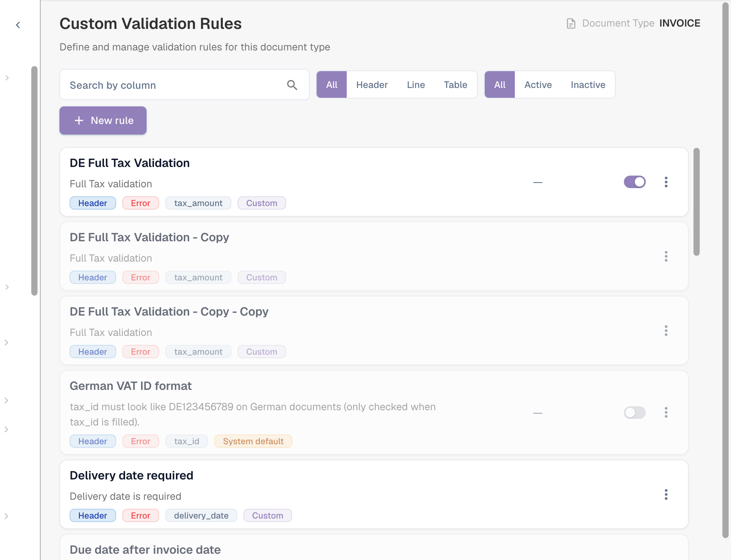Focus the Search by column field
This screenshot has width=731, height=560.
click(x=185, y=84)
